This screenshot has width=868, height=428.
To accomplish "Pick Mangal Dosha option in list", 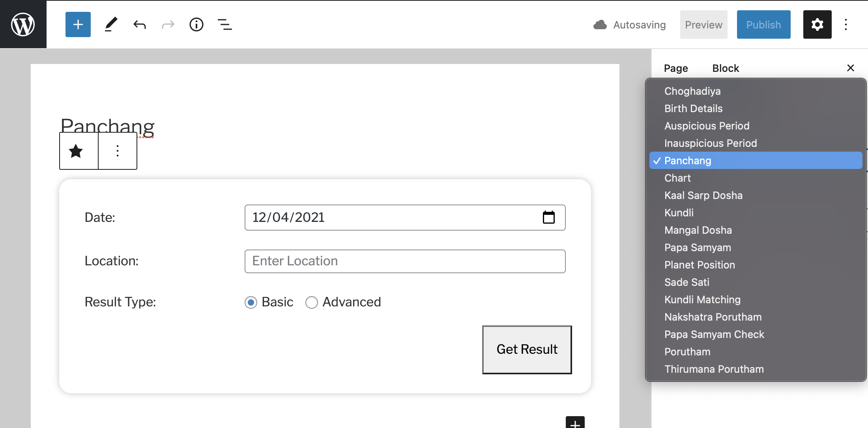I will click(x=698, y=230).
